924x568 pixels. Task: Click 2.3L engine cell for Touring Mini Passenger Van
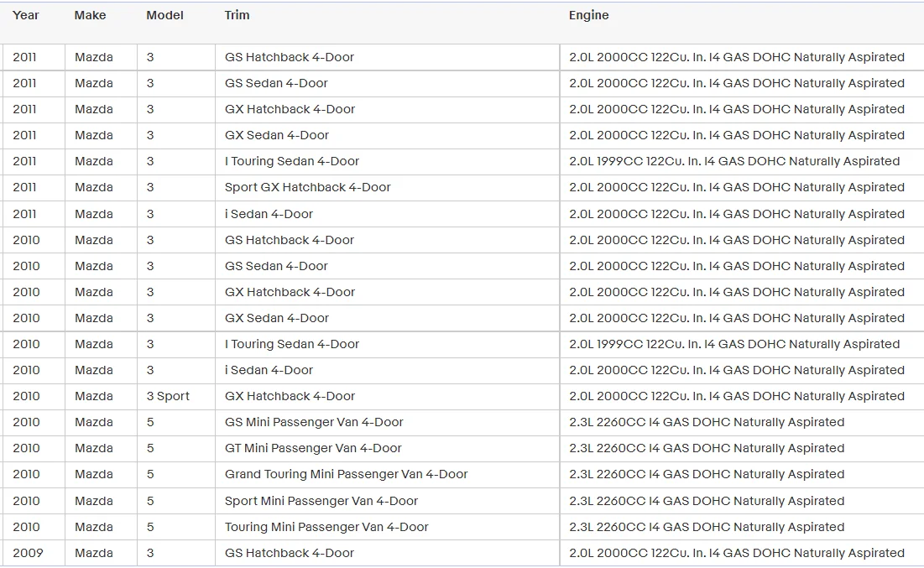click(742, 527)
